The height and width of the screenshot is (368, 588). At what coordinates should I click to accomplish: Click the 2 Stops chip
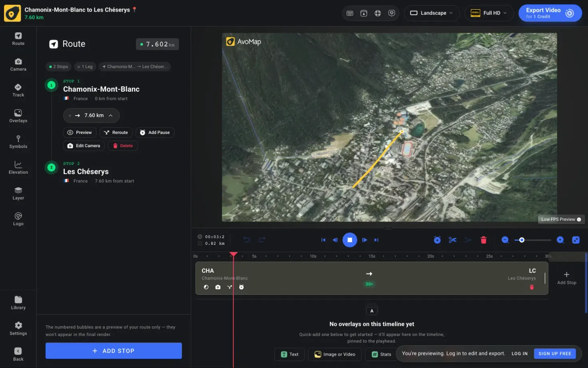[x=58, y=67]
